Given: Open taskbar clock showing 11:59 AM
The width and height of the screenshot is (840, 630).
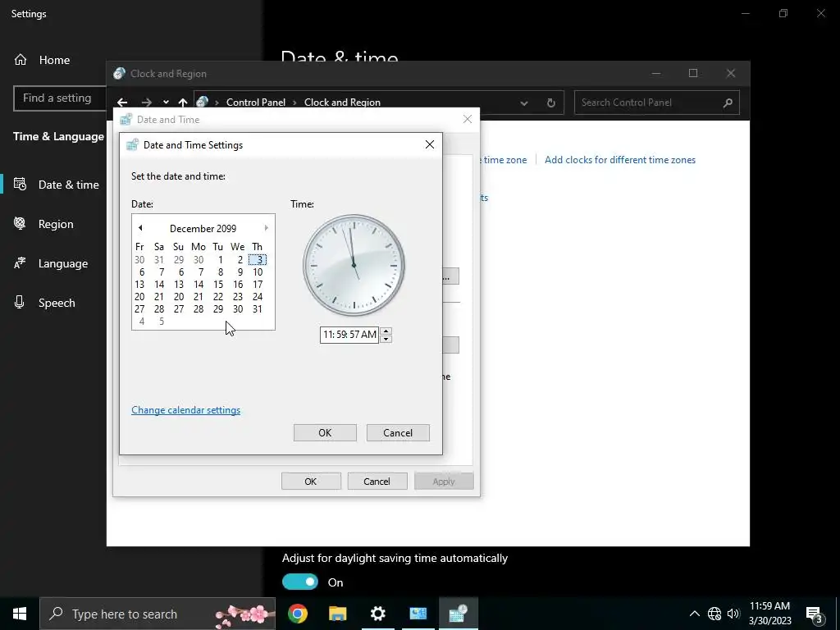Looking at the screenshot, I should click(x=769, y=614).
